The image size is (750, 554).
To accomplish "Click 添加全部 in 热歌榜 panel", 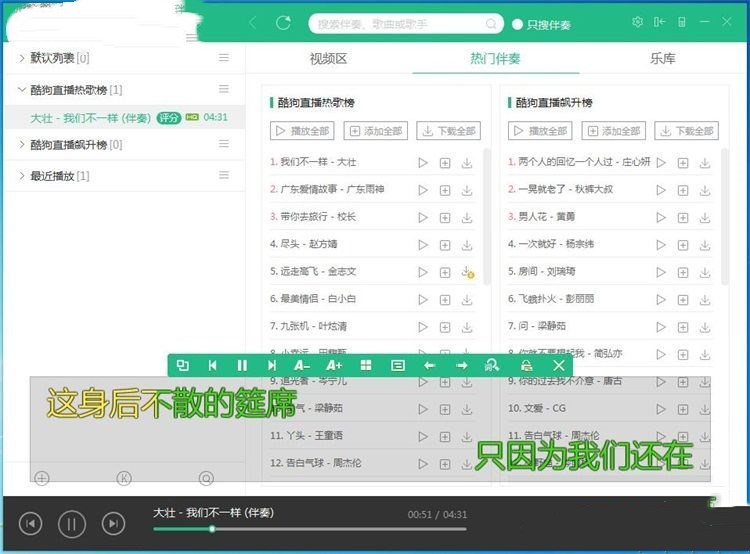I will pos(375,131).
